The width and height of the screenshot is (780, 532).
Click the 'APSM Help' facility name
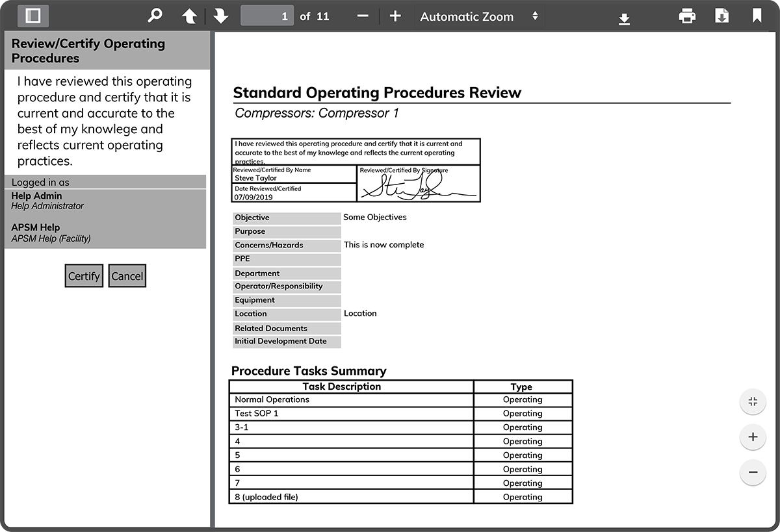tap(36, 227)
